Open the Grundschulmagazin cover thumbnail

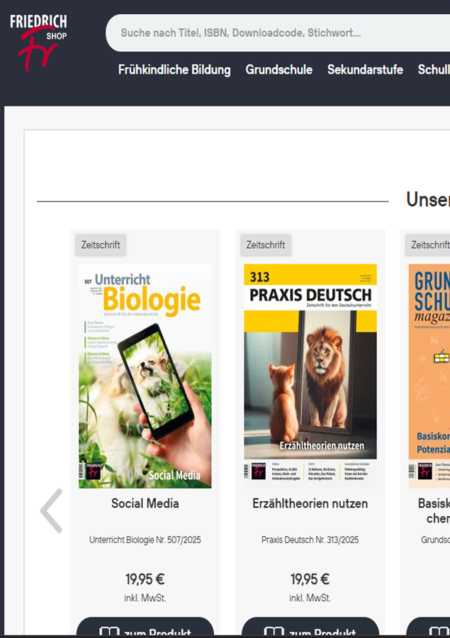click(x=429, y=376)
